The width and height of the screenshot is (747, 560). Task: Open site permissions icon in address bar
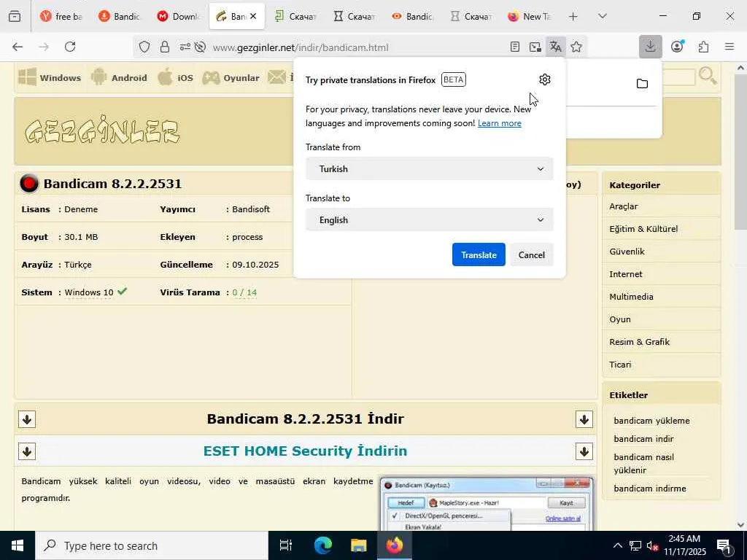pos(185,47)
